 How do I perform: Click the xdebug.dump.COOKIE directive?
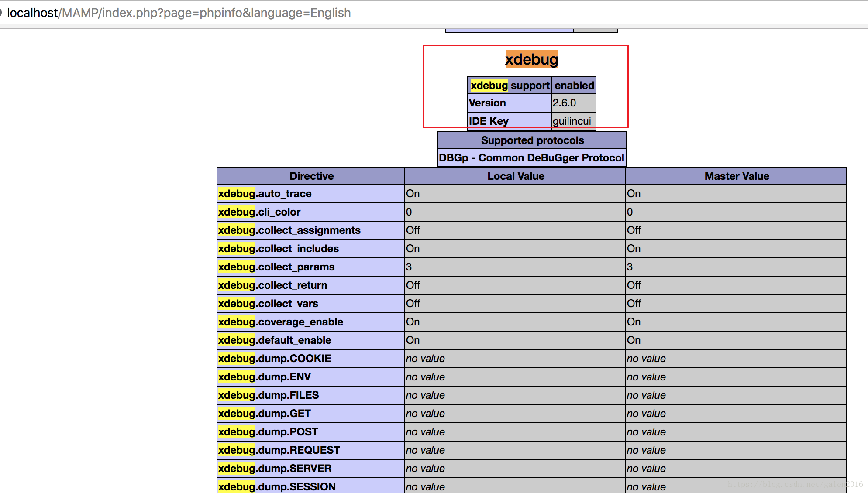[275, 359]
